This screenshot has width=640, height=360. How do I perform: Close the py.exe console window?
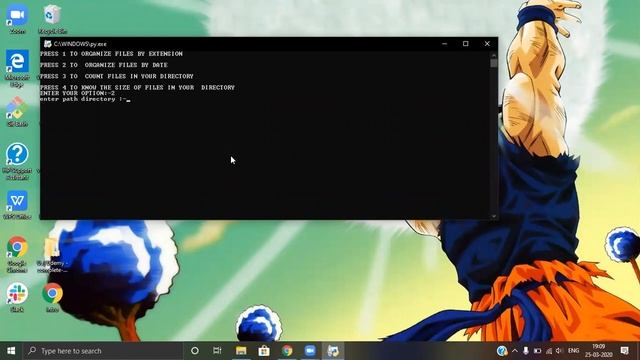[x=487, y=44]
